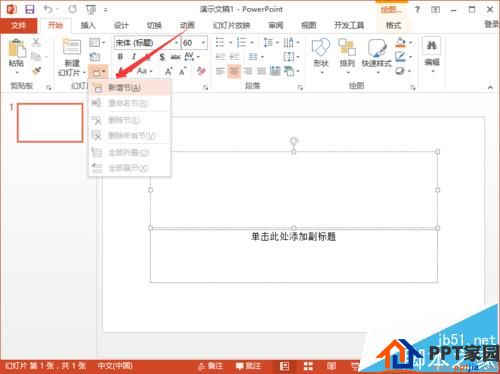This screenshot has width=500, height=374.
Task: Switch to the 插入 Insert tab
Action: (x=88, y=25)
